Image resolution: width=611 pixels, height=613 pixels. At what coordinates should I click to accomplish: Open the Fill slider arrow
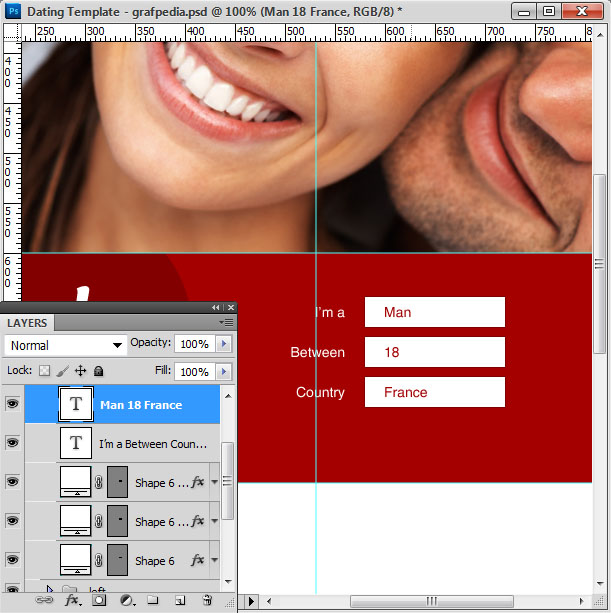(224, 371)
